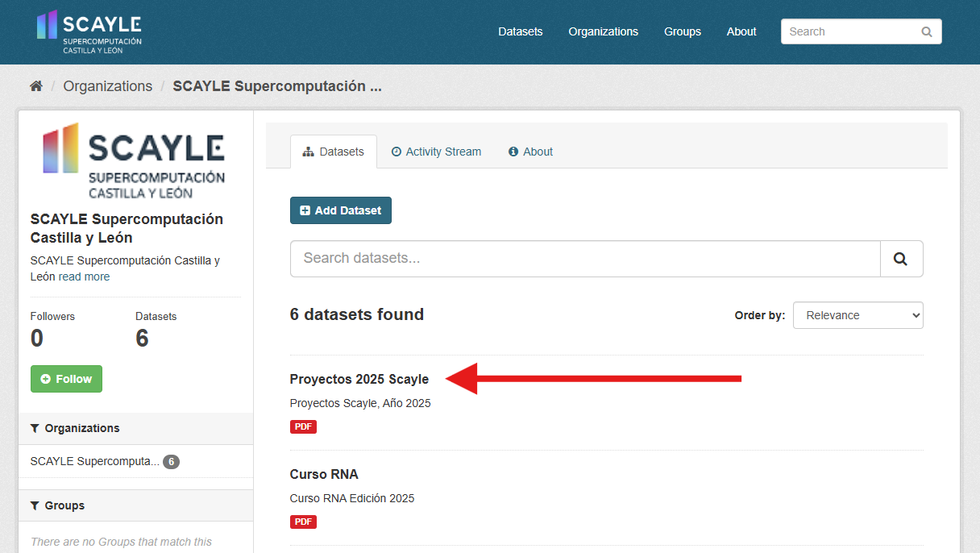Click the Add Dataset button
Image resolution: width=980 pixels, height=553 pixels.
tap(341, 210)
